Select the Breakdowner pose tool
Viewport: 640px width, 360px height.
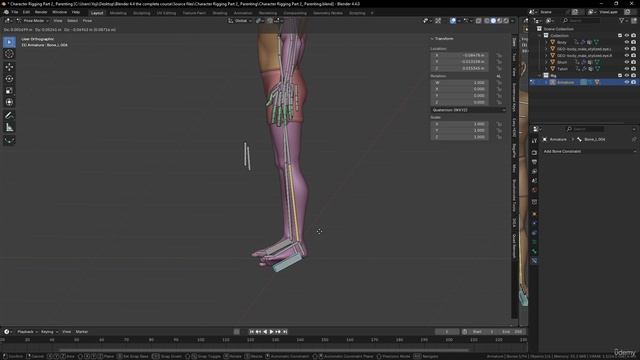9,140
